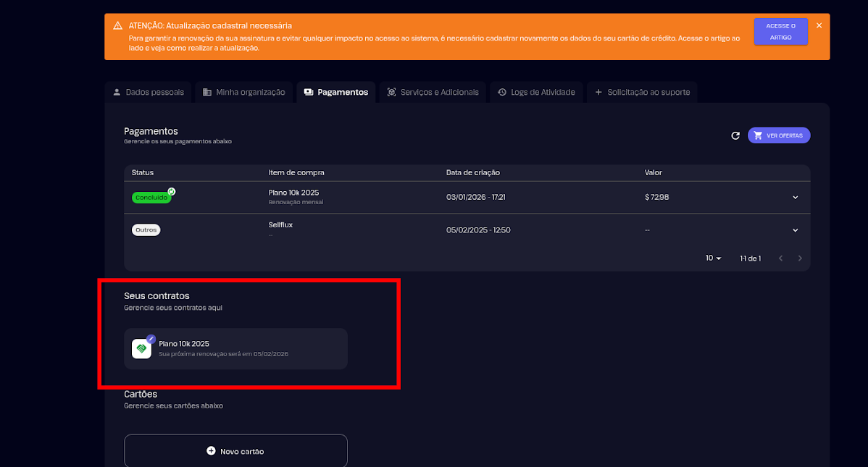Open Serviços e Adicionais tab
The height and width of the screenshot is (467, 868).
(433, 93)
